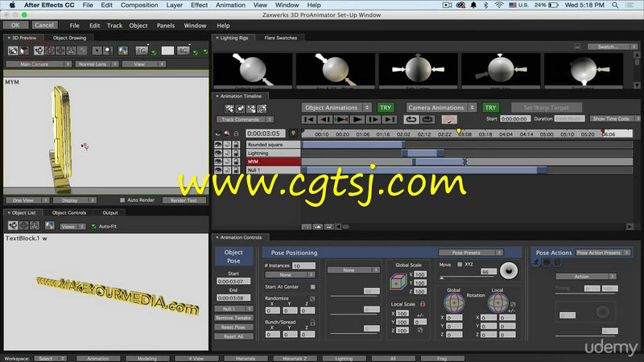Screen dimensions: 644x362
Task: Click the globe icon in Object List toolbar
Action: pos(50,226)
